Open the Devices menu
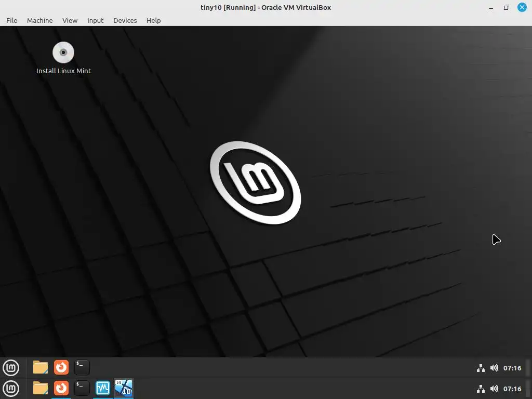 [x=125, y=20]
